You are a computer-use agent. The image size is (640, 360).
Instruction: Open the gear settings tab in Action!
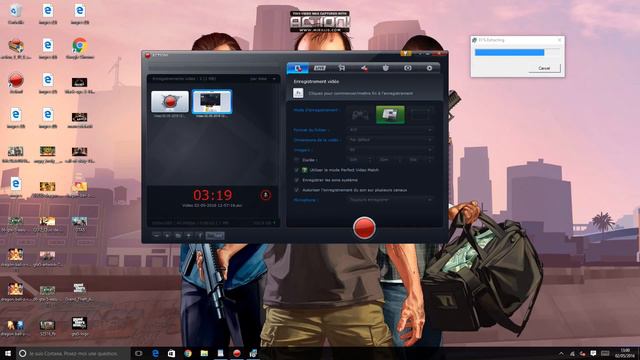(429, 68)
